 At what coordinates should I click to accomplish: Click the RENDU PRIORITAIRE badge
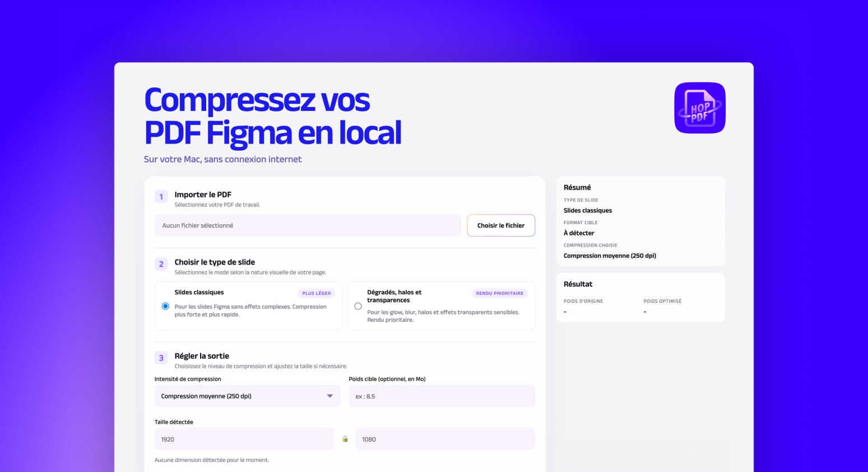[x=500, y=293]
